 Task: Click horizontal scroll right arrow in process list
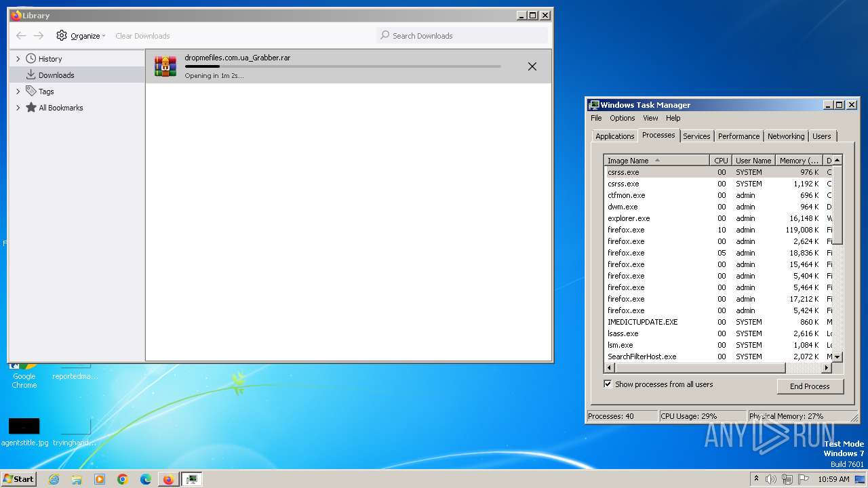(827, 368)
